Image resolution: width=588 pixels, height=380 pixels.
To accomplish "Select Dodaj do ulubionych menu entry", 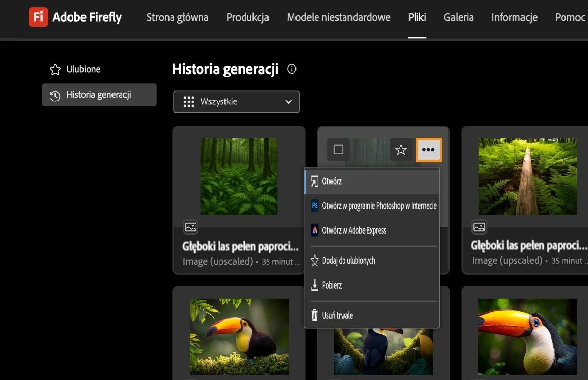I will (348, 261).
